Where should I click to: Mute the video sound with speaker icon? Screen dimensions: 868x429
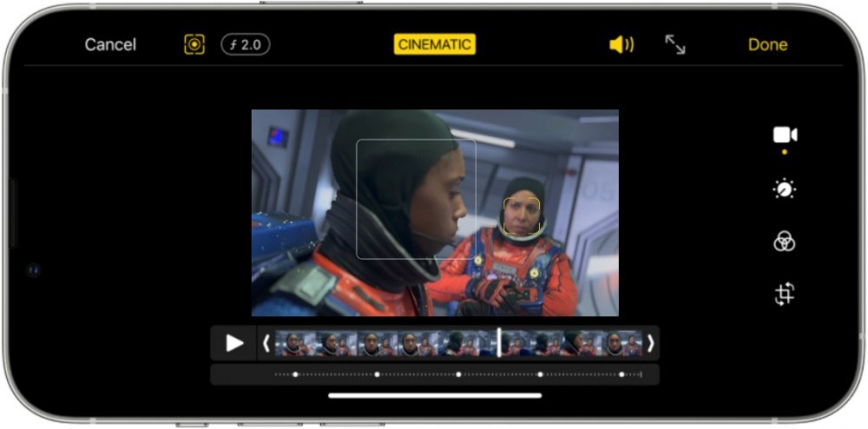coord(621,45)
